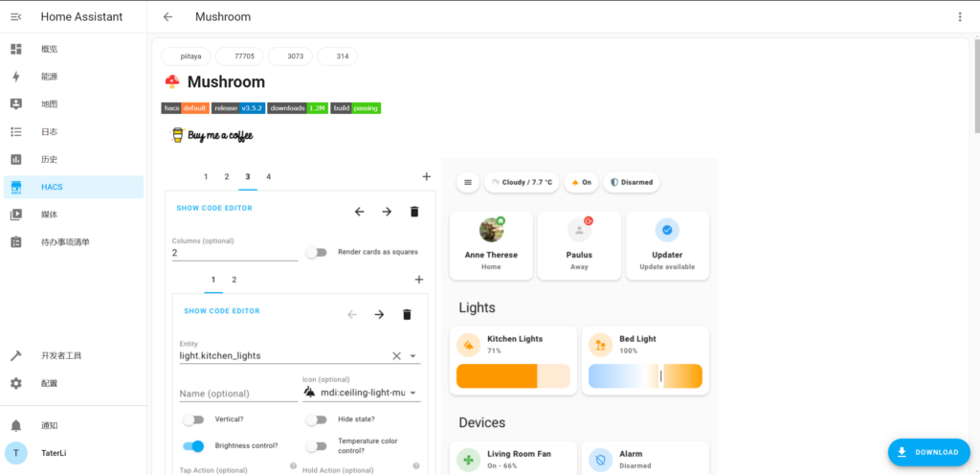The height and width of the screenshot is (475, 980).
Task: Enable the Temperature color control? switch
Action: [316, 446]
